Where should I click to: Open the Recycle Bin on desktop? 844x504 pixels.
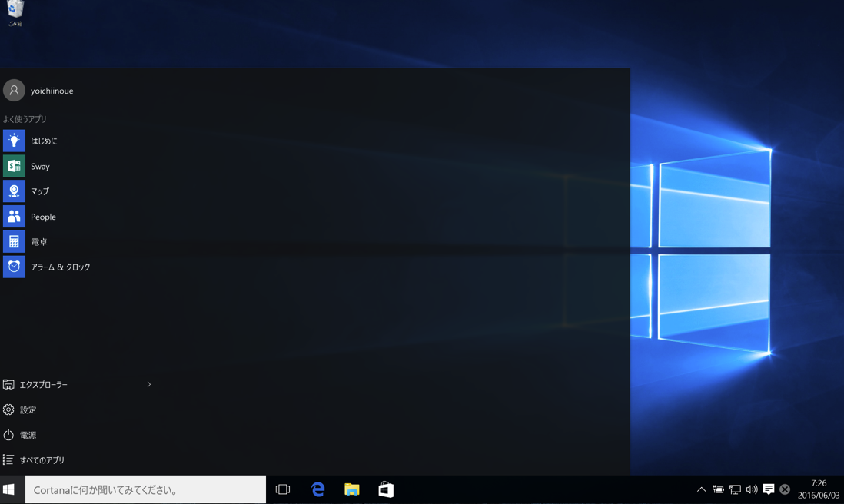tap(15, 12)
